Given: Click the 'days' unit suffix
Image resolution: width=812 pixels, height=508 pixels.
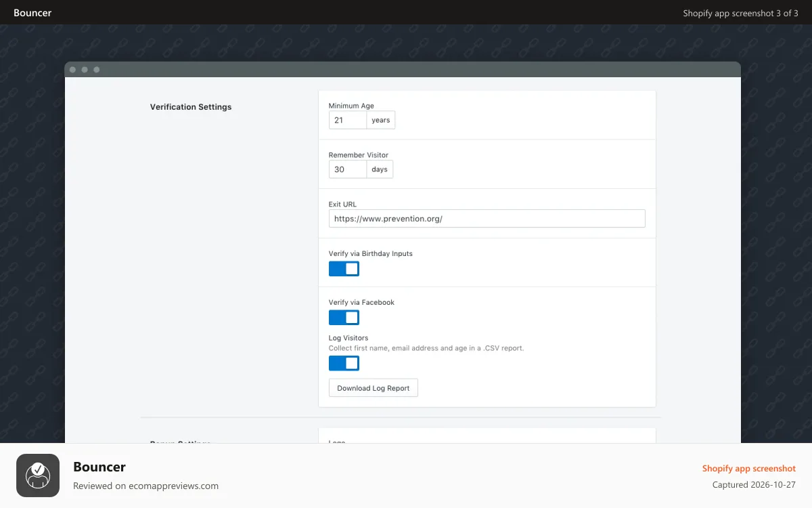Looking at the screenshot, I should (380, 169).
